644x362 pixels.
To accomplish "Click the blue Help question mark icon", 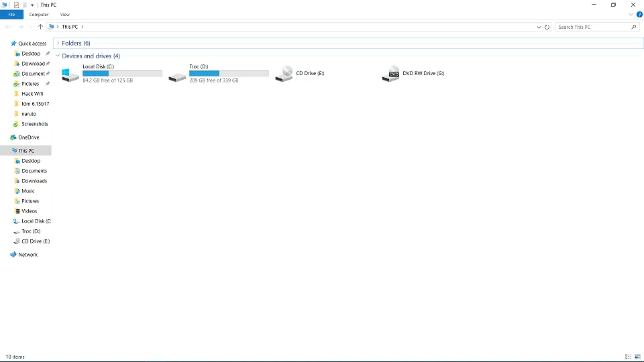I will pyautogui.click(x=639, y=14).
